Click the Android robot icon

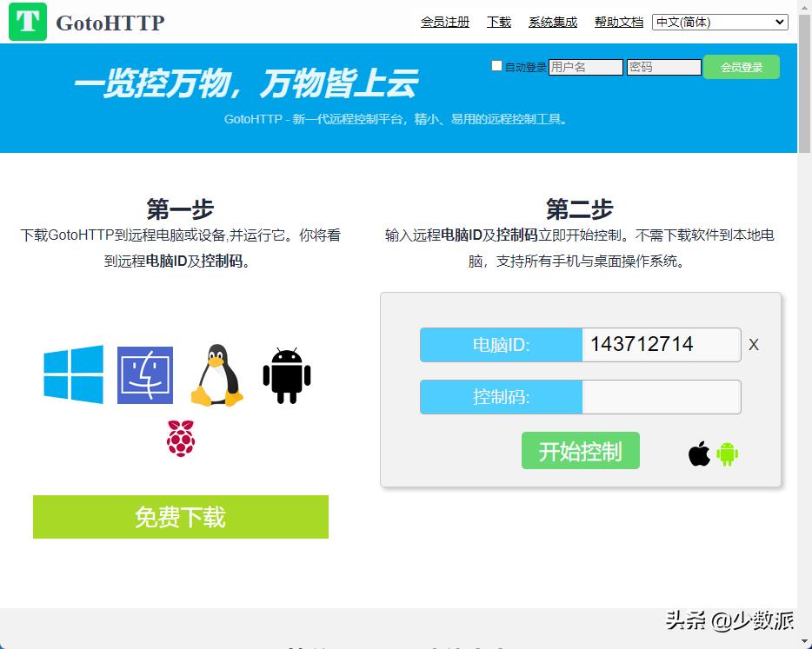pyautogui.click(x=285, y=375)
